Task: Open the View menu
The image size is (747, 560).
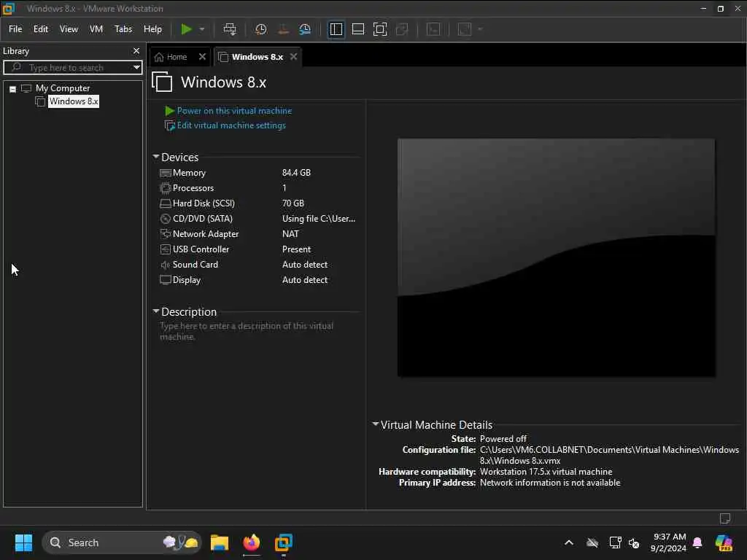Action: 69,29
